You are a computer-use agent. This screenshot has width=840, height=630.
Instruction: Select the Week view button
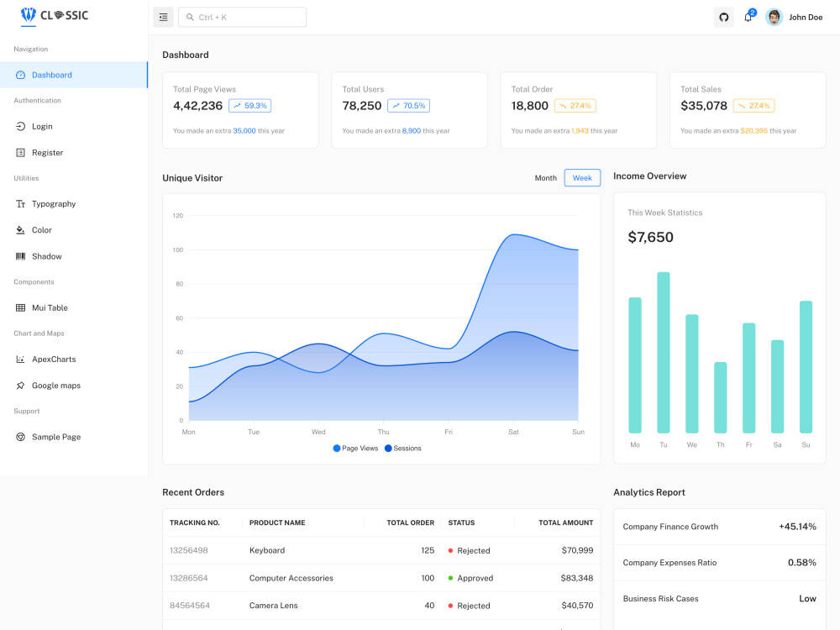(x=582, y=178)
